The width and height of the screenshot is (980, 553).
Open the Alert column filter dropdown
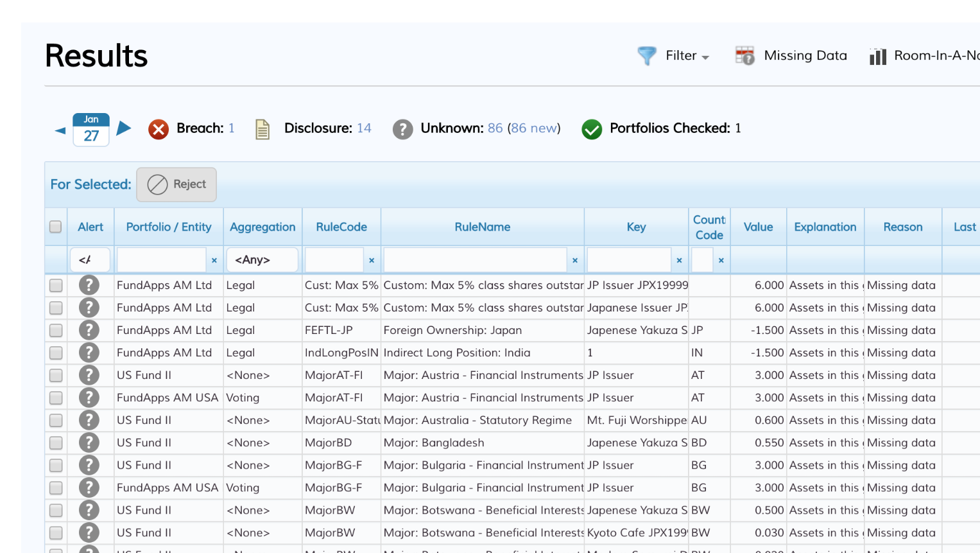point(90,260)
